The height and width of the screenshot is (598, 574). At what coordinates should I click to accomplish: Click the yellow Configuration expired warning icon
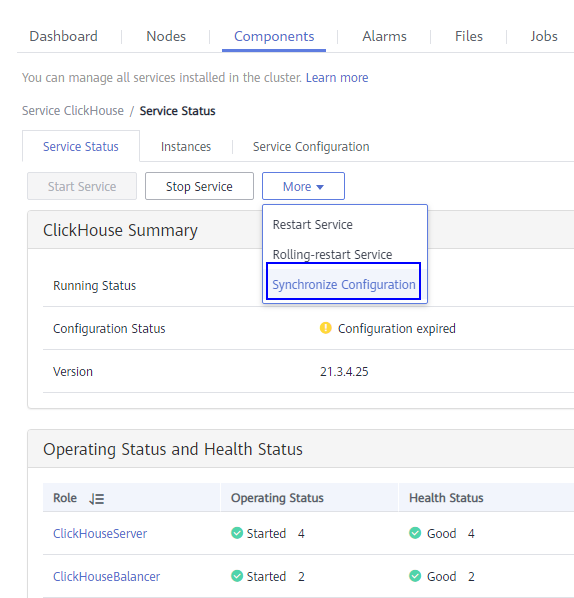point(326,328)
